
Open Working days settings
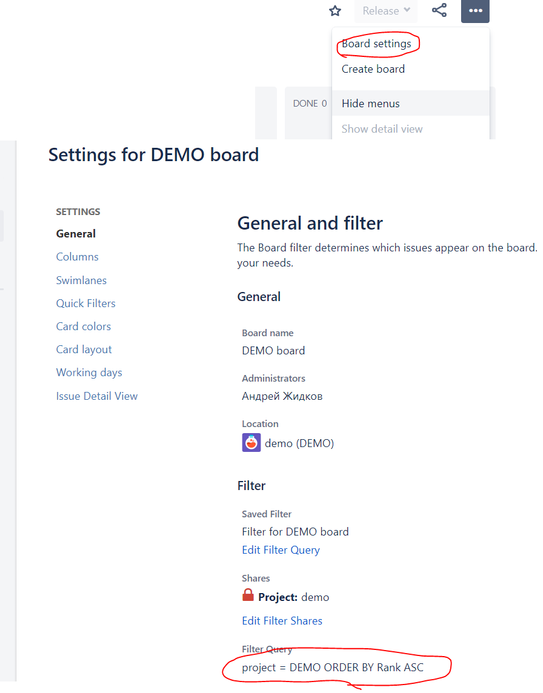click(89, 373)
